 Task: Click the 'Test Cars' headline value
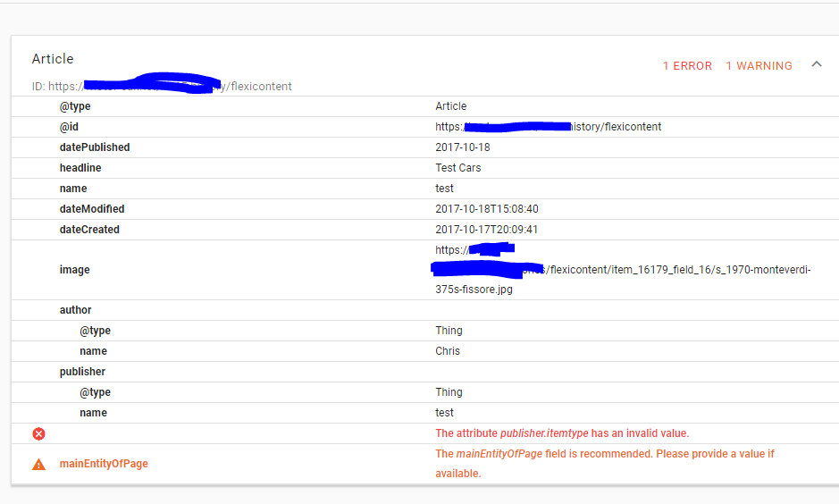coord(458,168)
